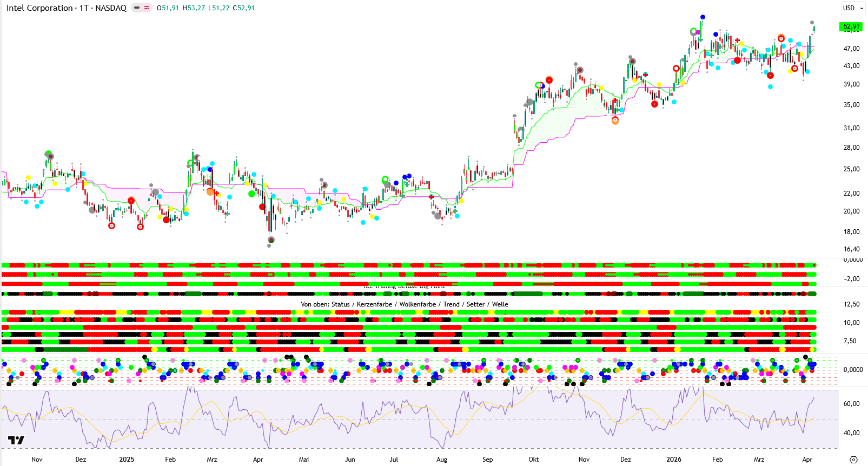The height and width of the screenshot is (466, 868).
Task: Open the USD currency dropdown
Action: click(852, 8)
